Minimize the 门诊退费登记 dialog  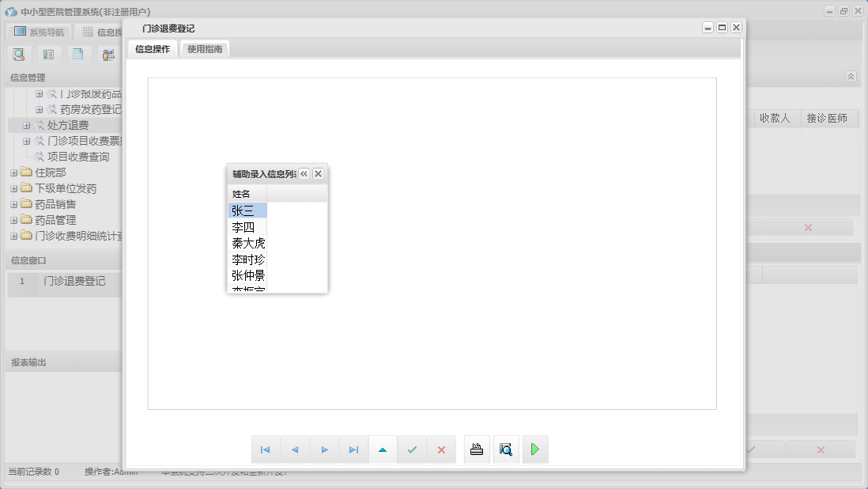click(x=708, y=27)
